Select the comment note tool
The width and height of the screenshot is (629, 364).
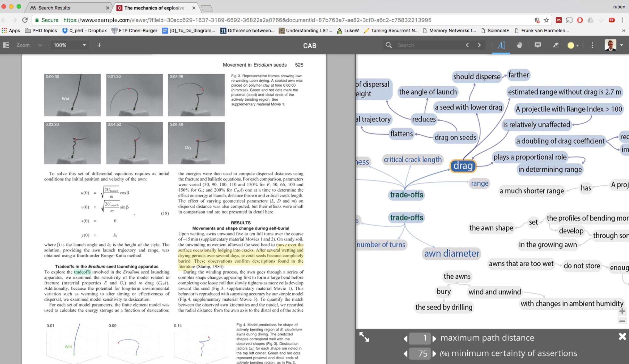(x=537, y=45)
